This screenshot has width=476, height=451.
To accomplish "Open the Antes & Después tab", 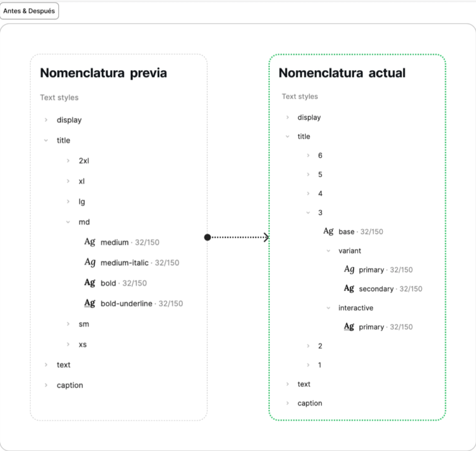I will (29, 11).
